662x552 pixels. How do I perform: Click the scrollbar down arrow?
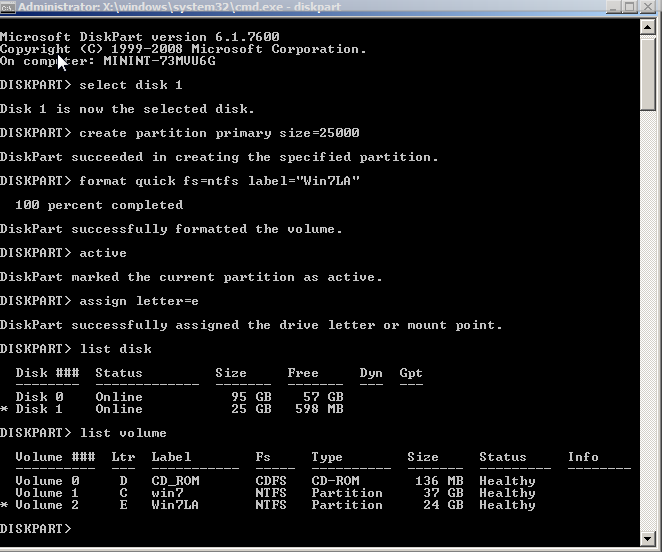point(650,541)
